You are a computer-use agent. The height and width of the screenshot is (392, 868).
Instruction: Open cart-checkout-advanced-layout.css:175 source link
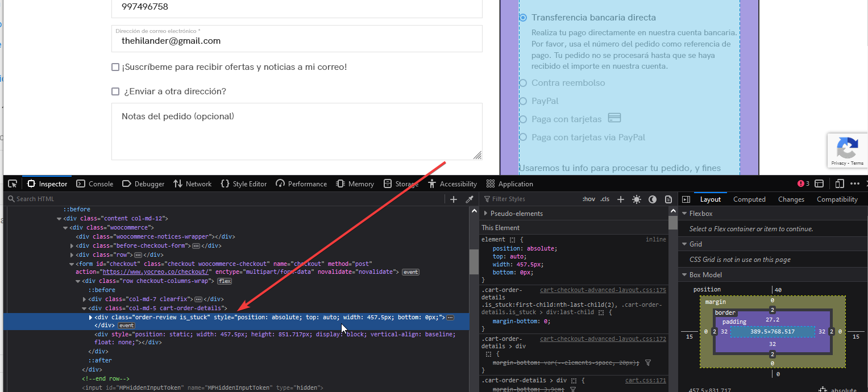click(603, 290)
